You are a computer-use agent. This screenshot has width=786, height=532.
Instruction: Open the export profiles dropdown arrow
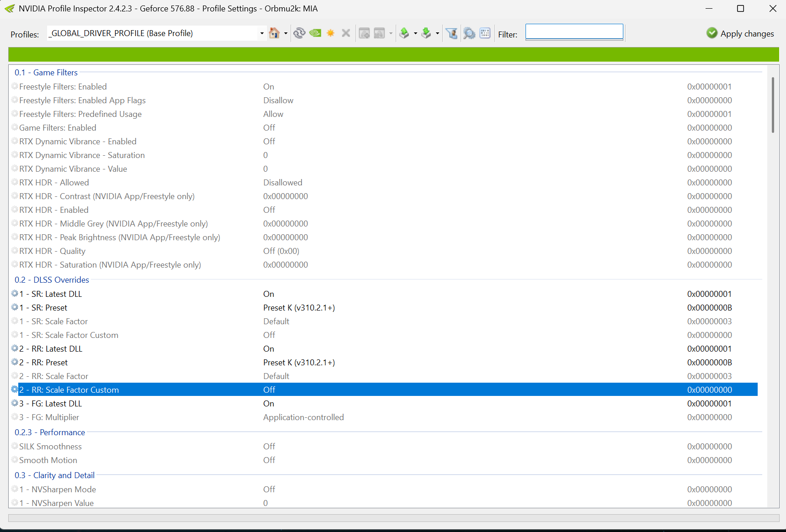click(415, 33)
